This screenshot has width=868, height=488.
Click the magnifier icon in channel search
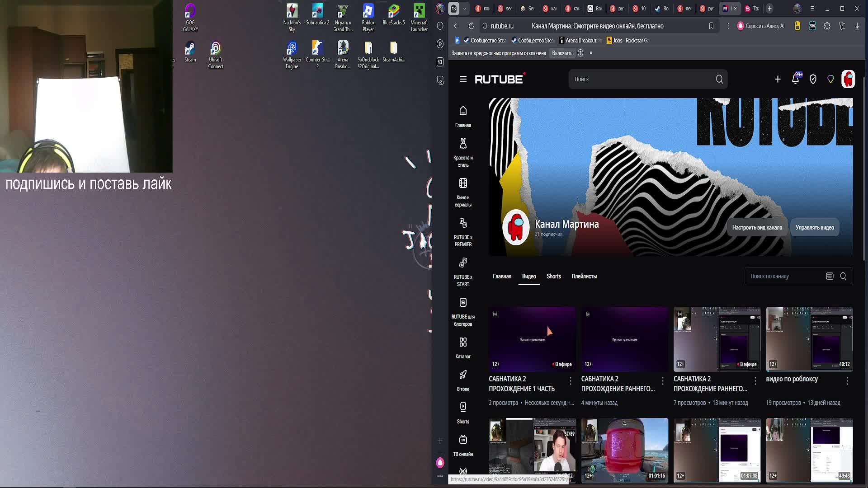pos(843,276)
